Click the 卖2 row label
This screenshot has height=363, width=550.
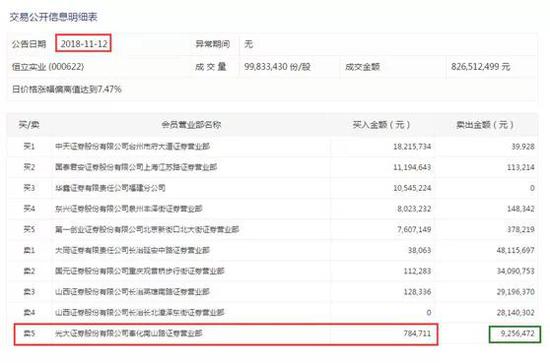(29, 271)
